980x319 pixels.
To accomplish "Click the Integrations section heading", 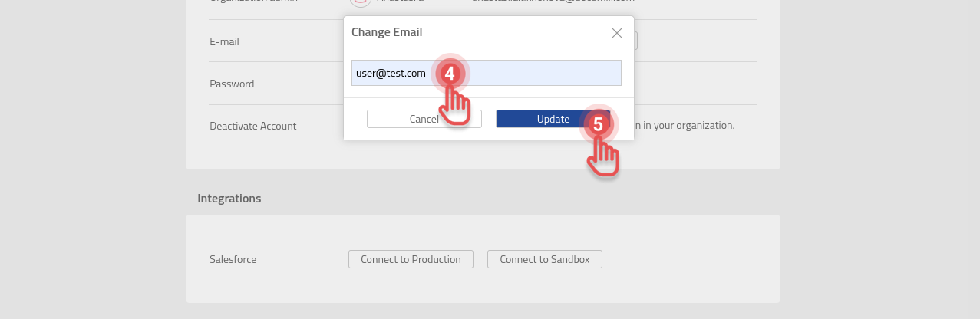I will click(x=229, y=199).
